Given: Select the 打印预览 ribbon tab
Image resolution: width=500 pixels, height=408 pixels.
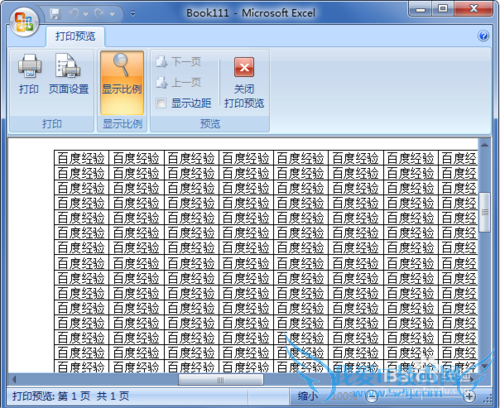Looking at the screenshot, I should tap(75, 36).
